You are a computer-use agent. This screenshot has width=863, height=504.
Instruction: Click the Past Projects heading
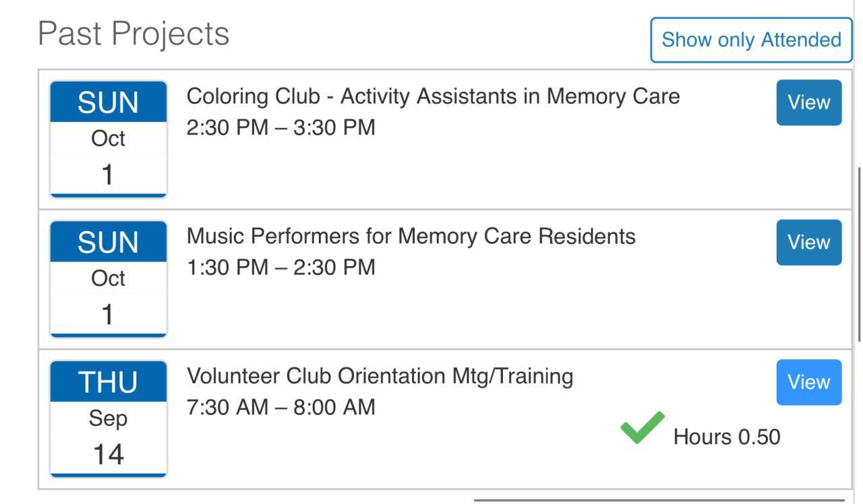point(133,34)
